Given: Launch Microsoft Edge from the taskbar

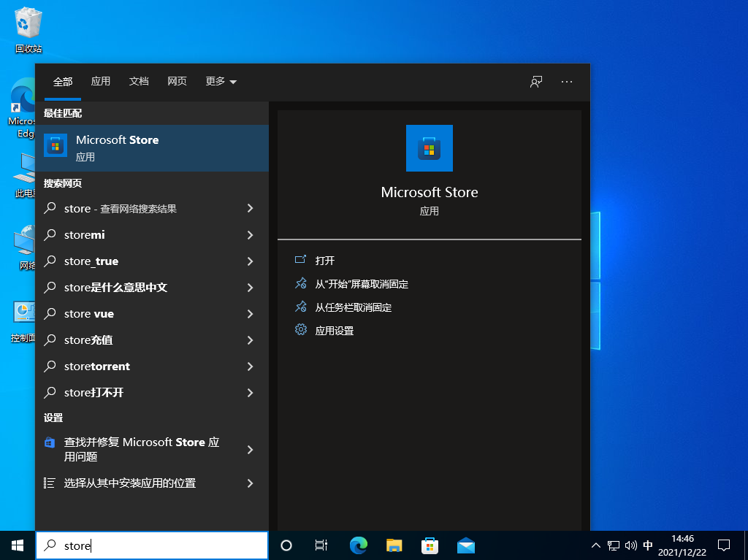Looking at the screenshot, I should point(358,545).
